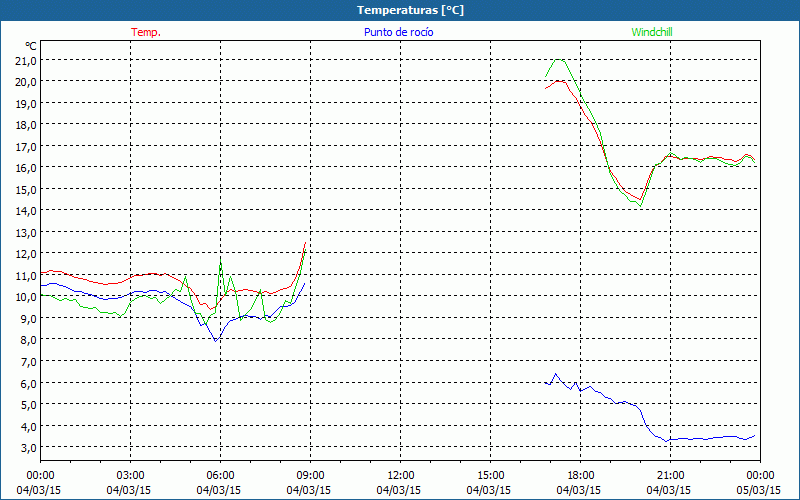Click the 8,0 y-axis value
The width and height of the screenshot is (800, 500).
click(28, 340)
